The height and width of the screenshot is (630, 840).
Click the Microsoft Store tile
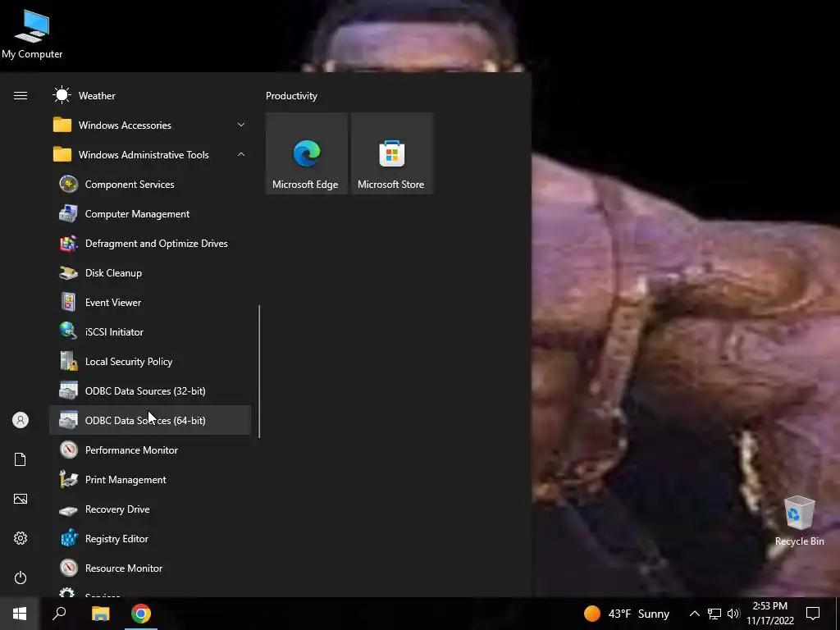pyautogui.click(x=391, y=153)
